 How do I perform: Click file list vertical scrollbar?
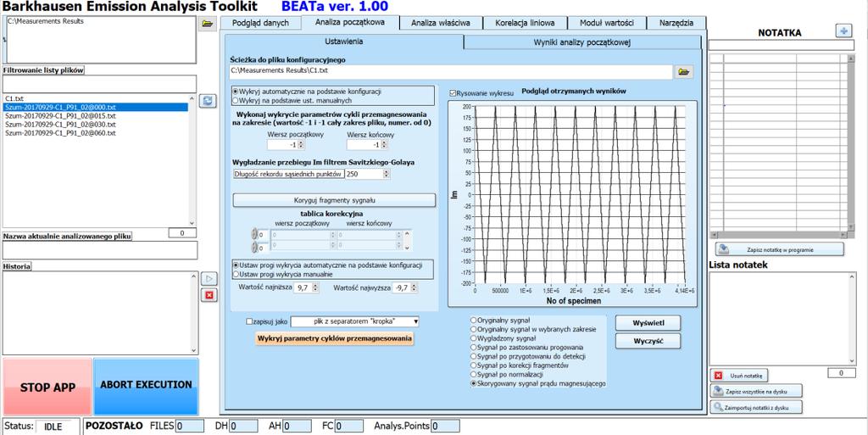(x=192, y=161)
